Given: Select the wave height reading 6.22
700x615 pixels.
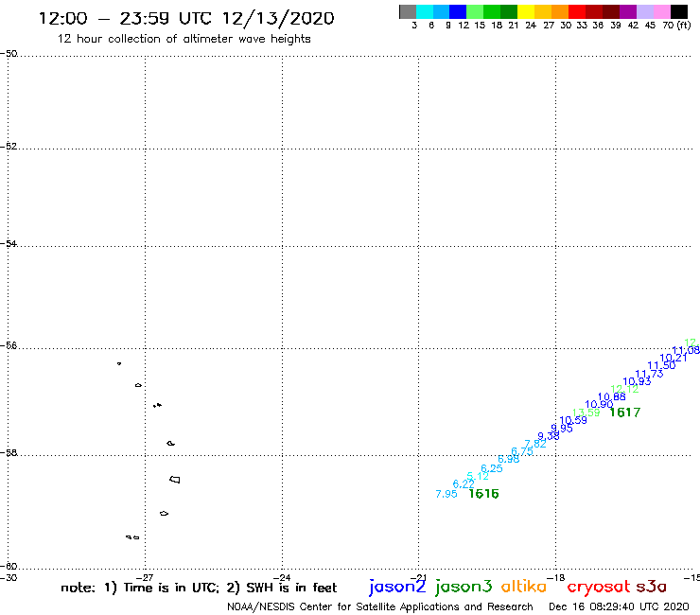Looking at the screenshot, I should [x=464, y=484].
